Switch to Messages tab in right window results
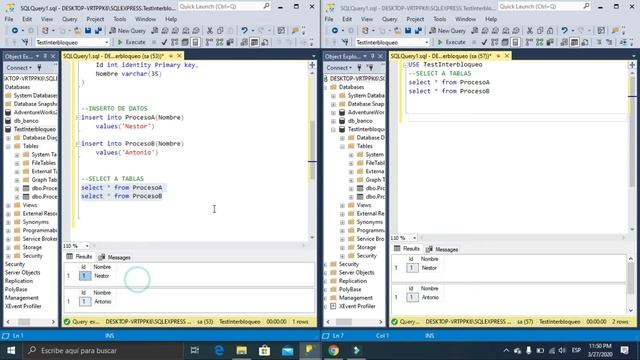This screenshot has width=640, height=360. click(x=442, y=249)
